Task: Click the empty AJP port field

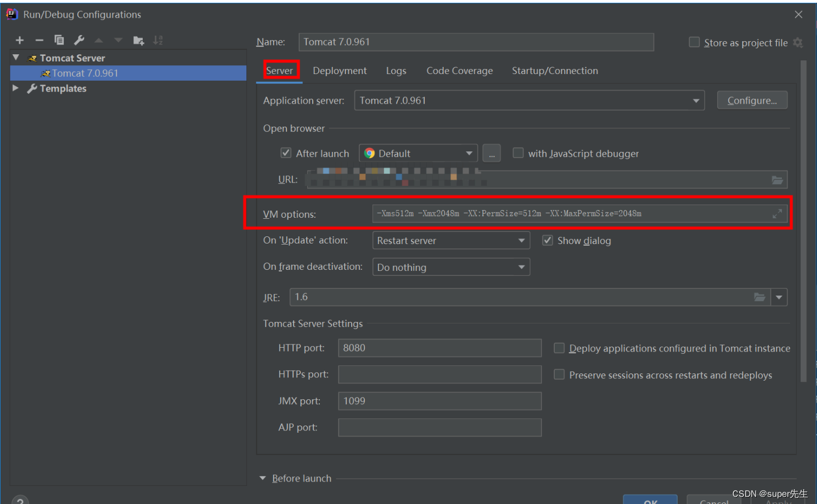Action: pyautogui.click(x=440, y=428)
